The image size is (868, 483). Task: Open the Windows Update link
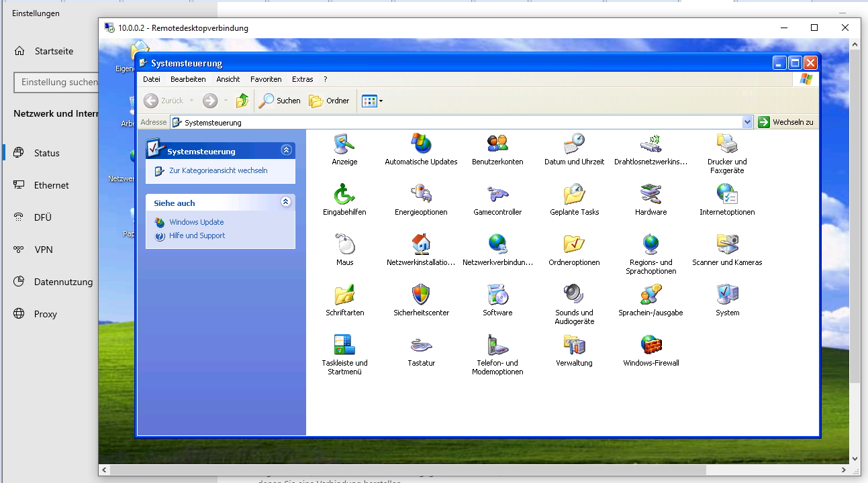coord(197,222)
